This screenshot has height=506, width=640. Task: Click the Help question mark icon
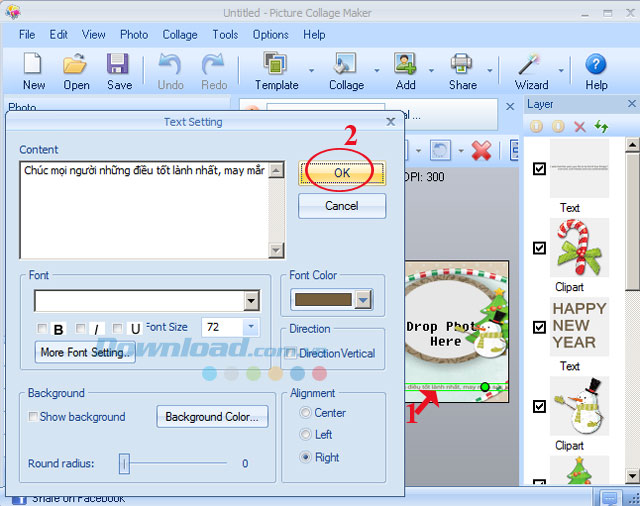coord(596,64)
